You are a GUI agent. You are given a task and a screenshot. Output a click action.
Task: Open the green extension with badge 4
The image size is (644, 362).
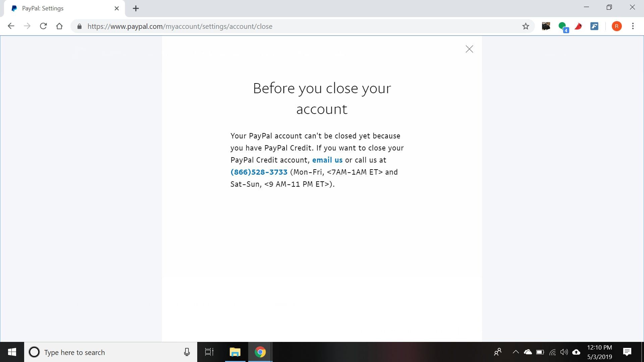point(563,26)
